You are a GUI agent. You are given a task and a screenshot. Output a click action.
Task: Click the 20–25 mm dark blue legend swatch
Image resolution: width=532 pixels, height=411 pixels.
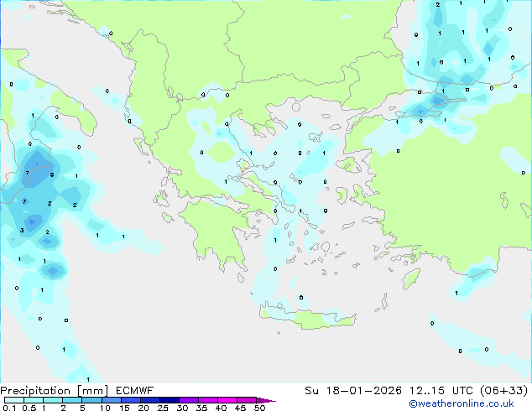pyautogui.click(x=150, y=400)
